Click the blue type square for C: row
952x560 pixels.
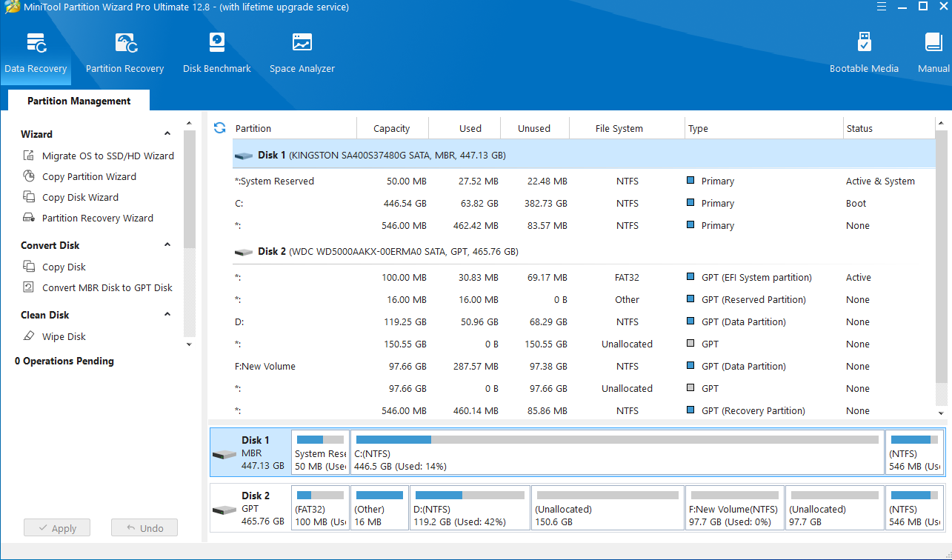(x=690, y=203)
